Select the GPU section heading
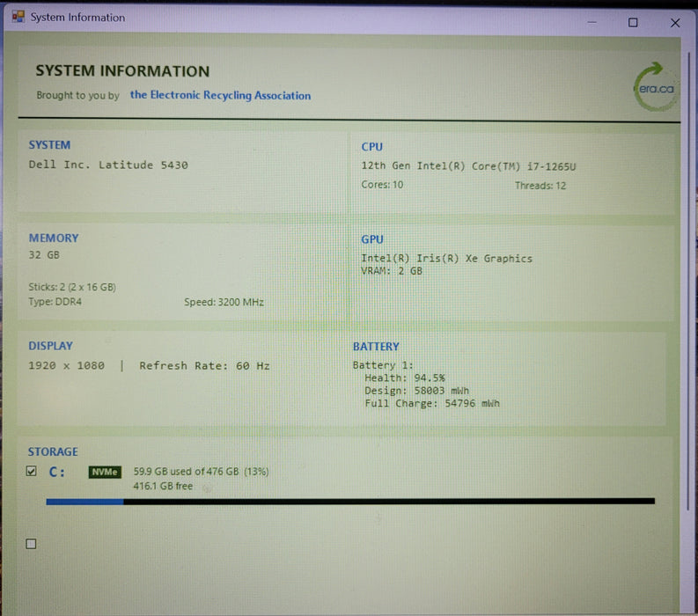 pos(372,239)
